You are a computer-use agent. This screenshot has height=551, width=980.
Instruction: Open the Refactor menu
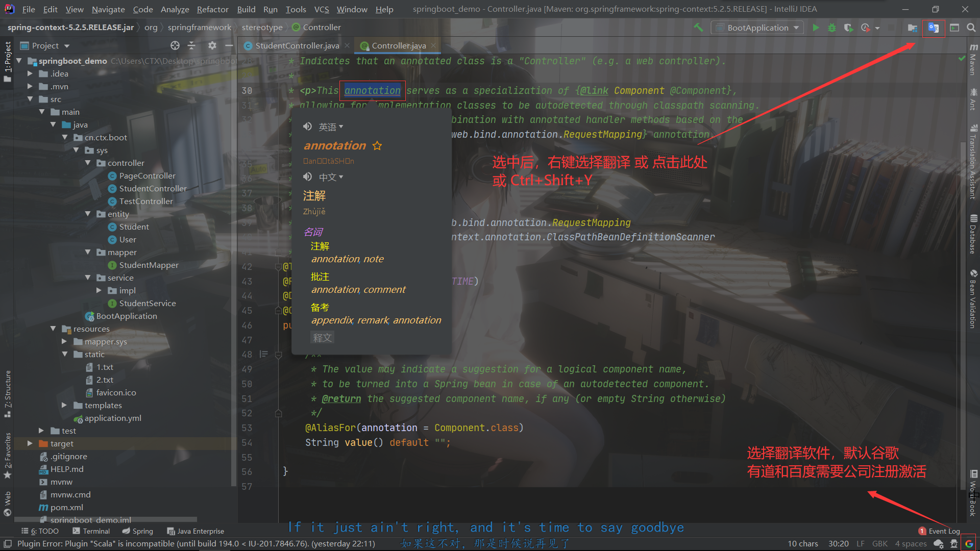tap(212, 9)
